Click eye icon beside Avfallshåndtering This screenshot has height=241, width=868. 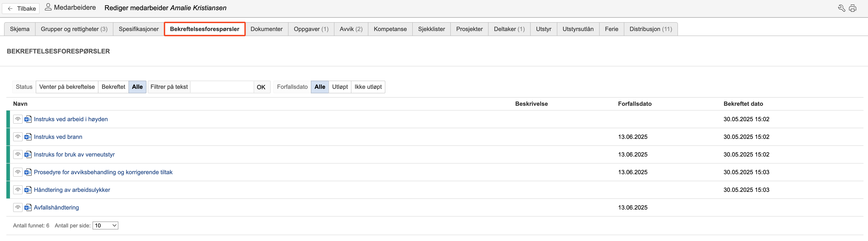coord(18,208)
